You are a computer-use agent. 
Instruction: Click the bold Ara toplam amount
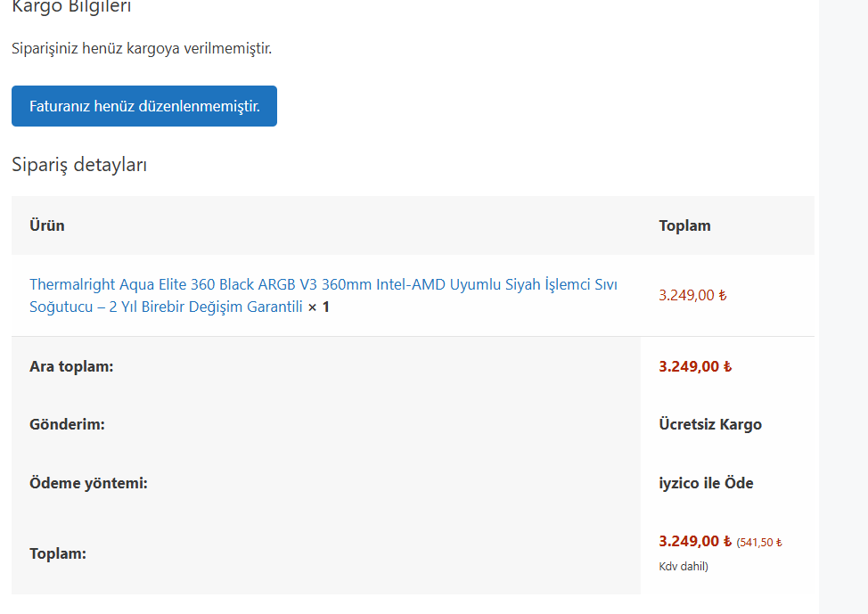coord(689,366)
